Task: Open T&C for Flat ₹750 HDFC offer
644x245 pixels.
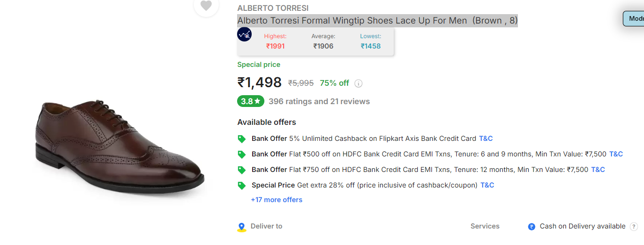Action: pos(598,170)
